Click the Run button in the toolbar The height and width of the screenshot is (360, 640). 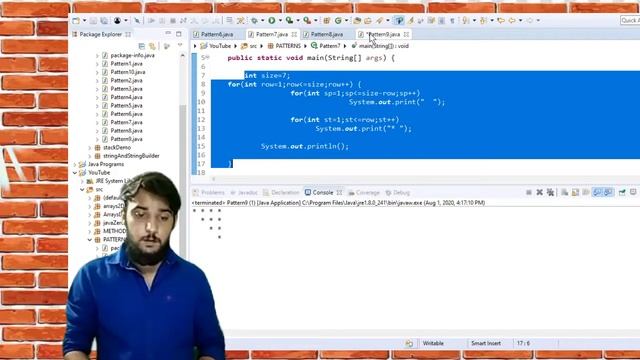pos(271,20)
